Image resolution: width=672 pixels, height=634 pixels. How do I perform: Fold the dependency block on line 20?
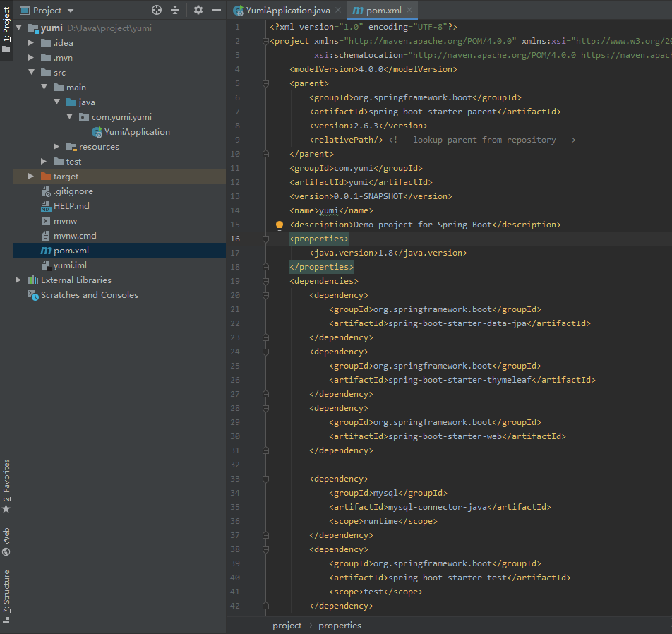coord(265,295)
